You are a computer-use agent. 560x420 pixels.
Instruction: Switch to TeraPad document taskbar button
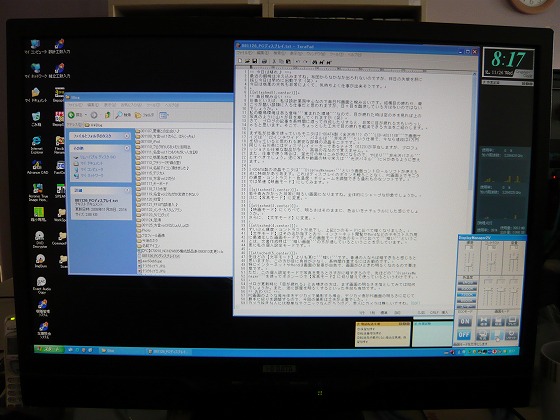169,351
